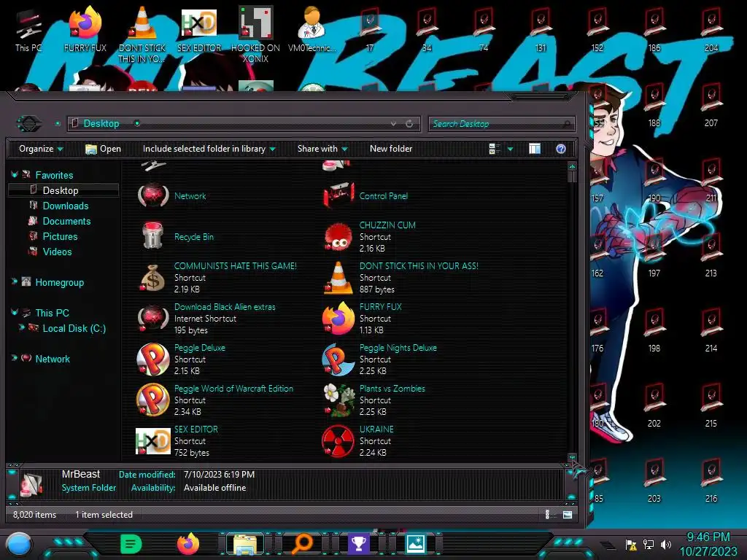The height and width of the screenshot is (560, 747).
Task: Expand the Network tree node
Action: click(x=15, y=358)
